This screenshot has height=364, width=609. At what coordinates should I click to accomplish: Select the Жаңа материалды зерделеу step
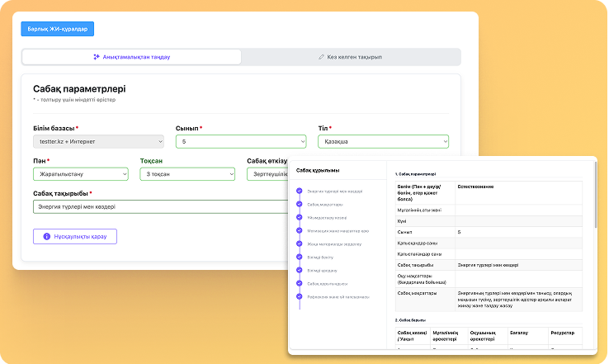[334, 244]
